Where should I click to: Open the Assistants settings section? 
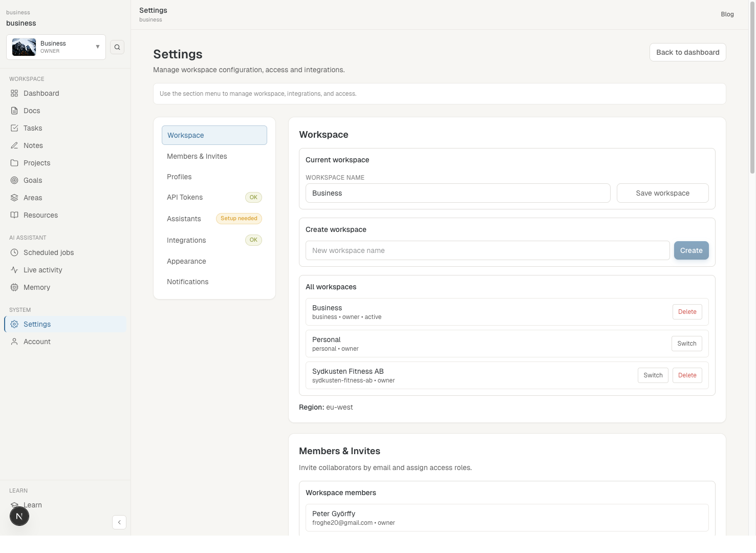click(x=184, y=219)
